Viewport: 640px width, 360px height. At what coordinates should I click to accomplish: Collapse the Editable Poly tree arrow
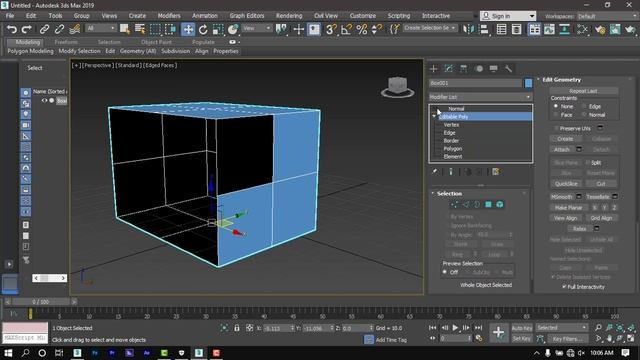(434, 117)
